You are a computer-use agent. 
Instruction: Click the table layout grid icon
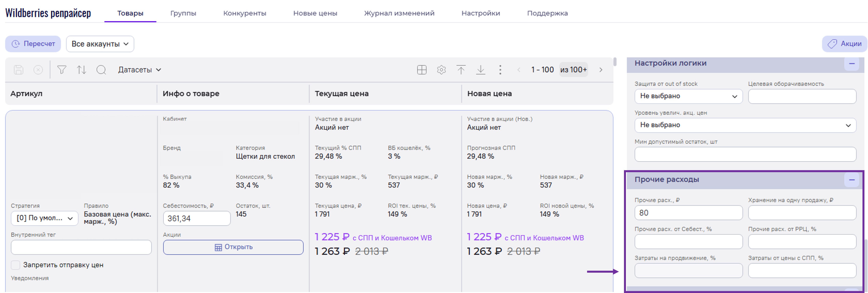(x=422, y=70)
